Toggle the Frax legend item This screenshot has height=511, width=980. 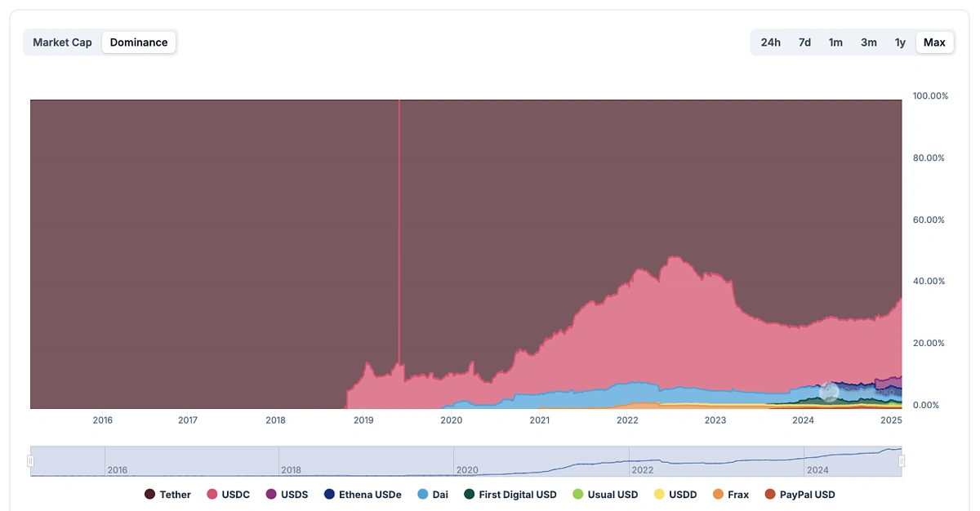tap(730, 495)
